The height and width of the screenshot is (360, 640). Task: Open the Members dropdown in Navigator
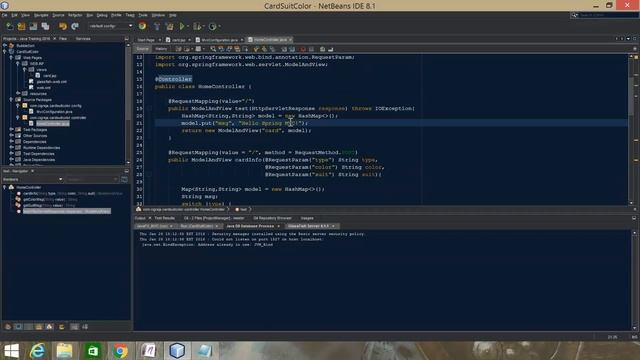coord(32,180)
